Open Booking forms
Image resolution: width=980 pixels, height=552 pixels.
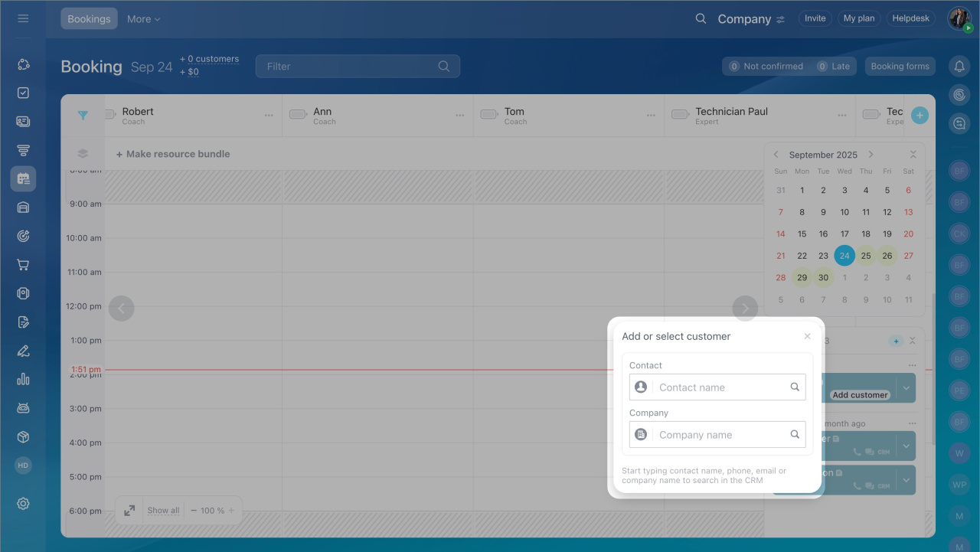click(x=900, y=67)
